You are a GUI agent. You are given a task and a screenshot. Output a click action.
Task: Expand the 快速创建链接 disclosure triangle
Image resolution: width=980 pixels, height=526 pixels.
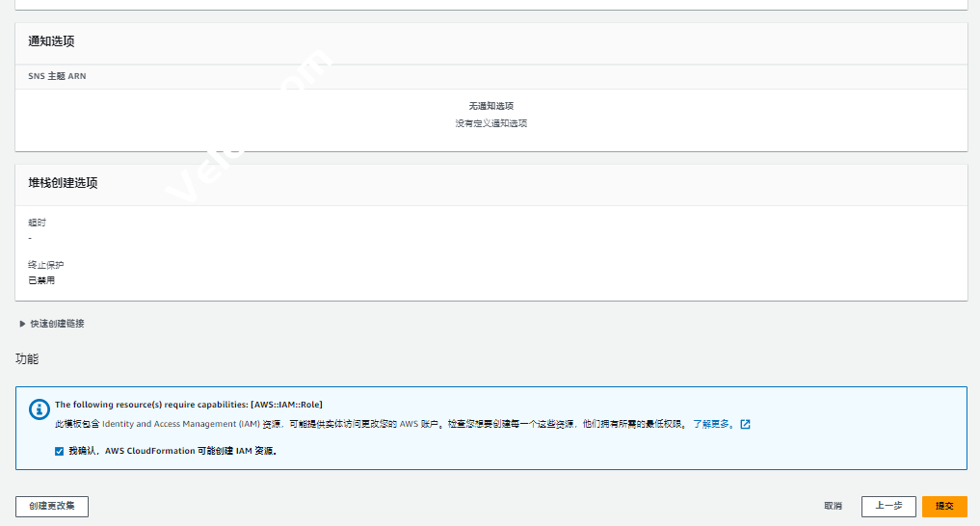22,324
